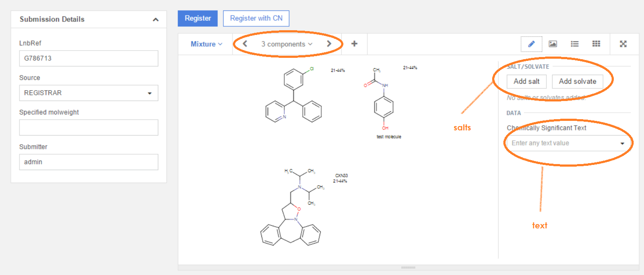
Task: Click the pencil edit view icon
Action: point(531,44)
